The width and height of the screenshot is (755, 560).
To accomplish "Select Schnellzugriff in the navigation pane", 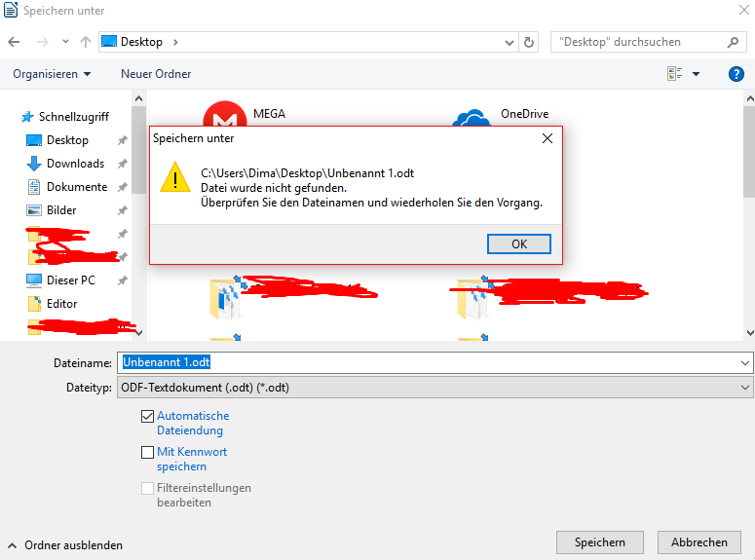I will pyautogui.click(x=74, y=117).
